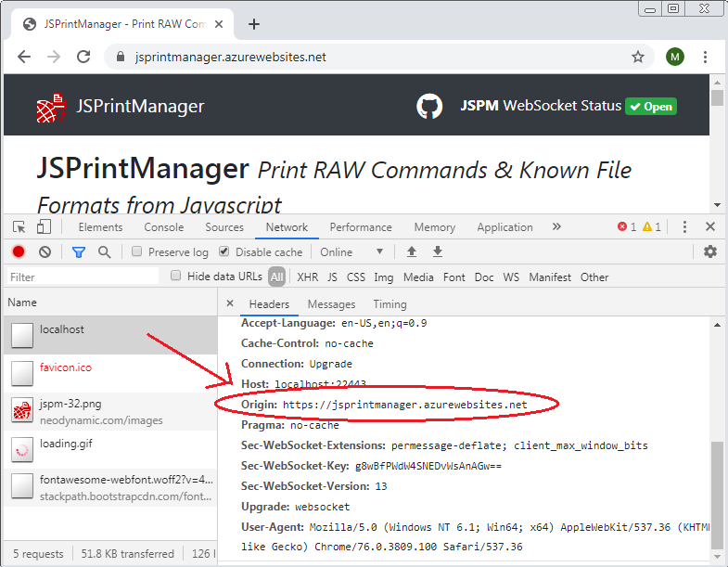
Task: Click the import HAR upload arrow
Action: coord(412,251)
